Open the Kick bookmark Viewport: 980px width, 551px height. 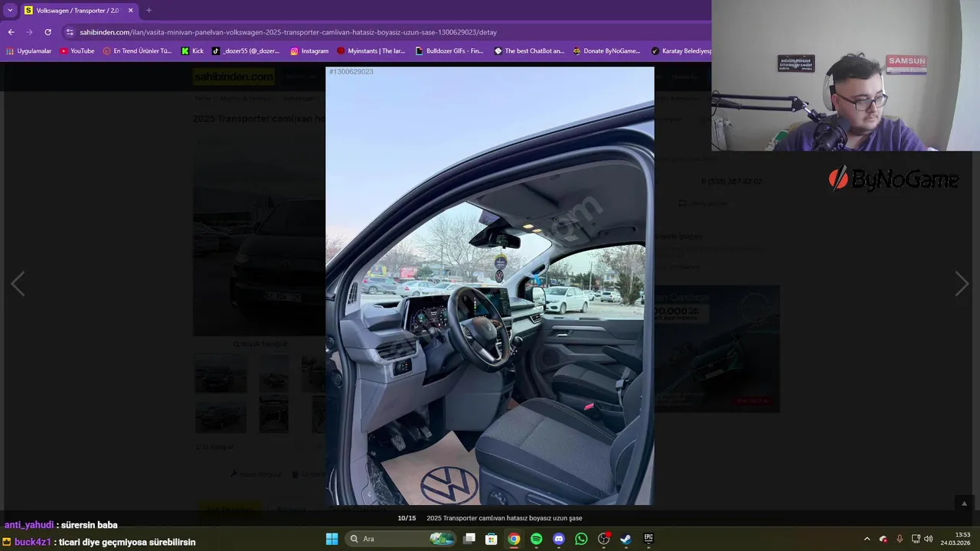192,51
